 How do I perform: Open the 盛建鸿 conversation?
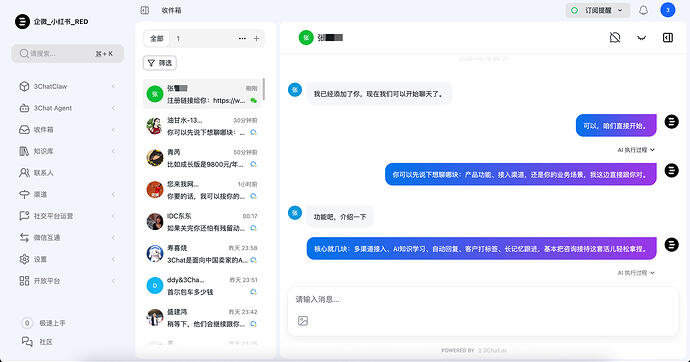pyautogui.click(x=202, y=318)
